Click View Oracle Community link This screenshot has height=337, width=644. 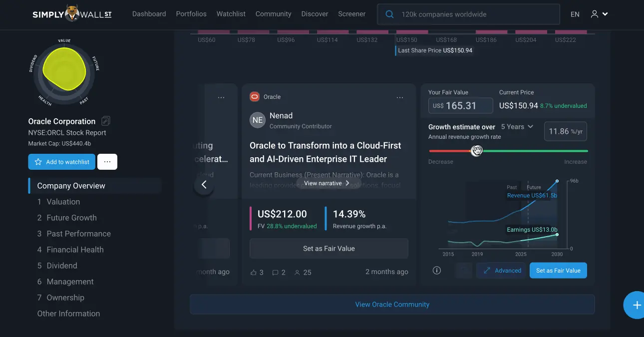[x=392, y=304]
